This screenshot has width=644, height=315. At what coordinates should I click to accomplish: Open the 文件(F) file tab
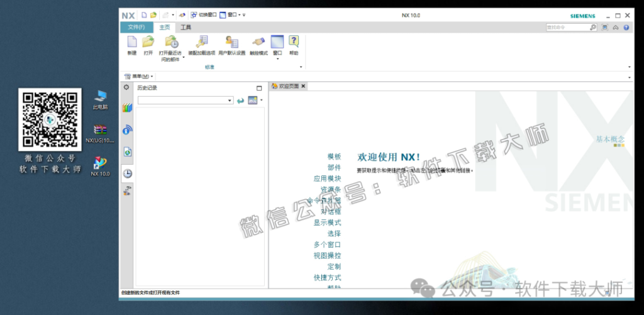pos(136,28)
